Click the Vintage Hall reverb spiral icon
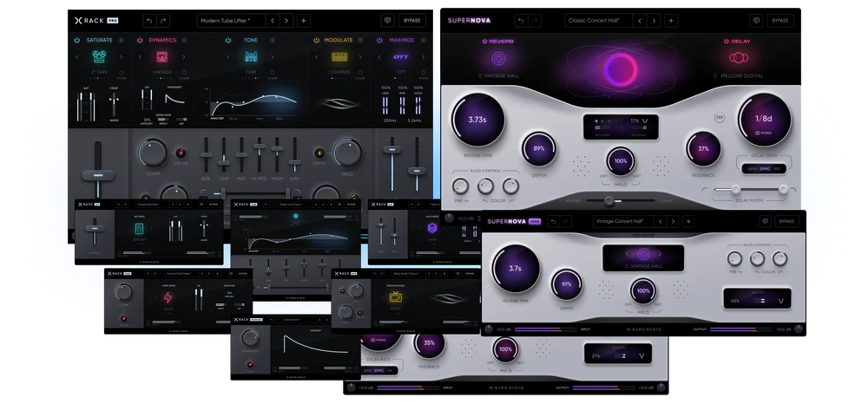The width and height of the screenshot is (868, 404). [x=498, y=58]
